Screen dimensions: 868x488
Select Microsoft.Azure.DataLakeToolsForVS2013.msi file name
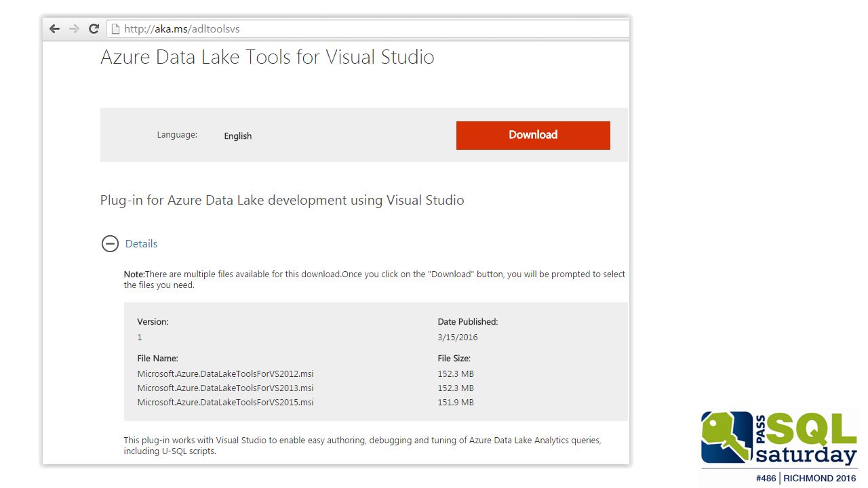(x=225, y=388)
